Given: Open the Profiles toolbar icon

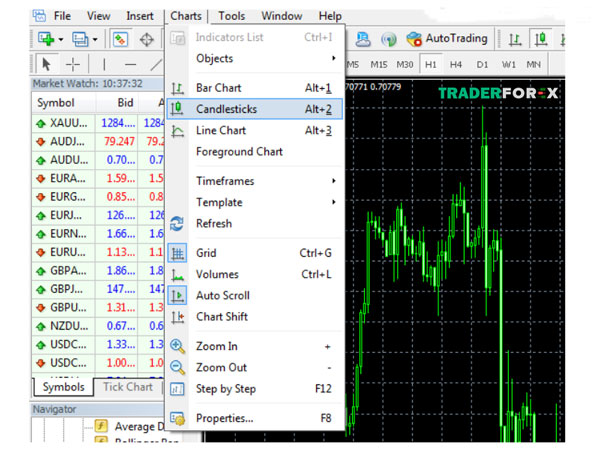Looking at the screenshot, I should coord(80,39).
